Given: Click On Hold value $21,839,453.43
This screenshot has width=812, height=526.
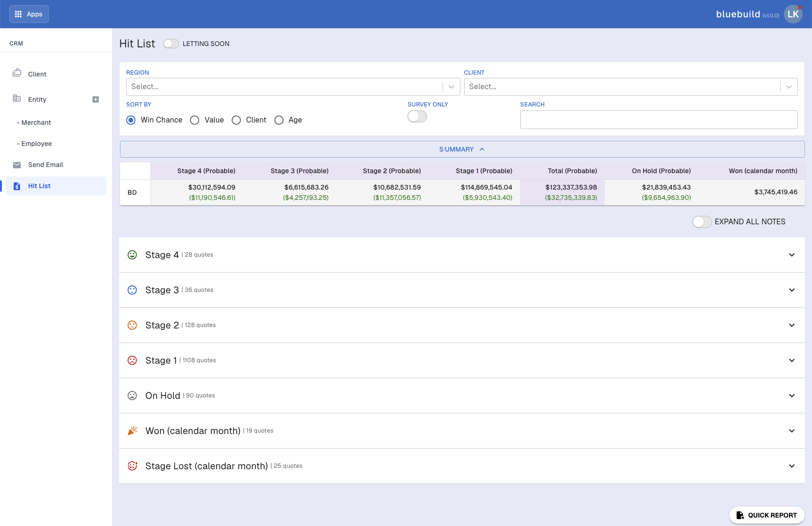Looking at the screenshot, I should pos(666,187).
